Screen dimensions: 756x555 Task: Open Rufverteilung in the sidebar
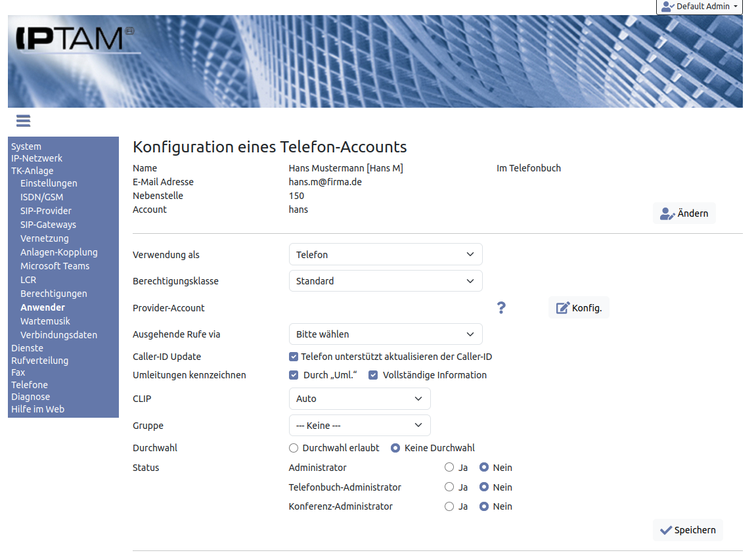39,361
